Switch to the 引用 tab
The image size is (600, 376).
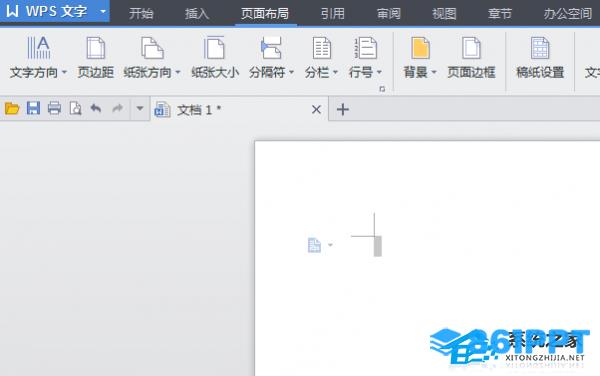332,14
